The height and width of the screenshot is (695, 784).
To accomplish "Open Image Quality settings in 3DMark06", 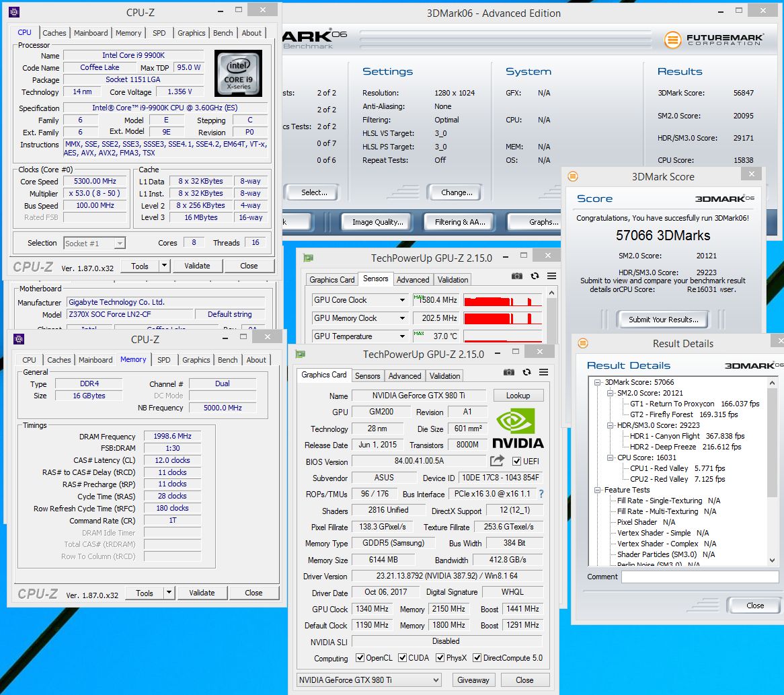I will coord(377,222).
